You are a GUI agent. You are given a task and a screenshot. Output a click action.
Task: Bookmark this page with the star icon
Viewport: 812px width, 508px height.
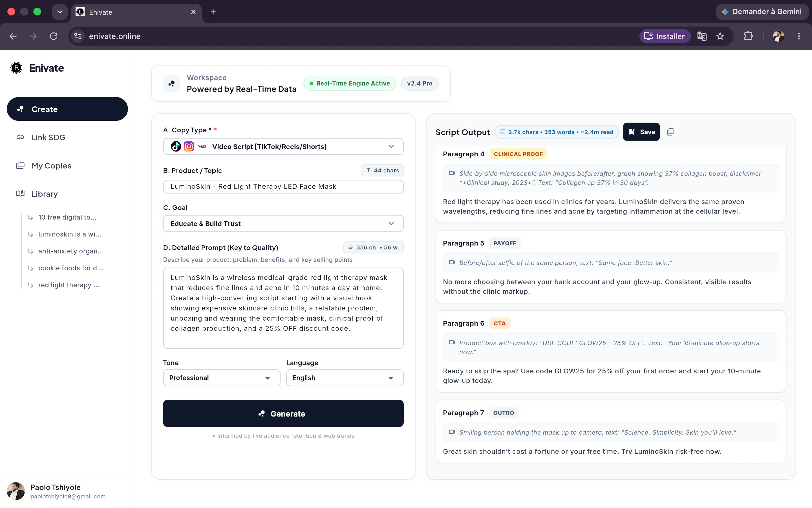click(720, 36)
